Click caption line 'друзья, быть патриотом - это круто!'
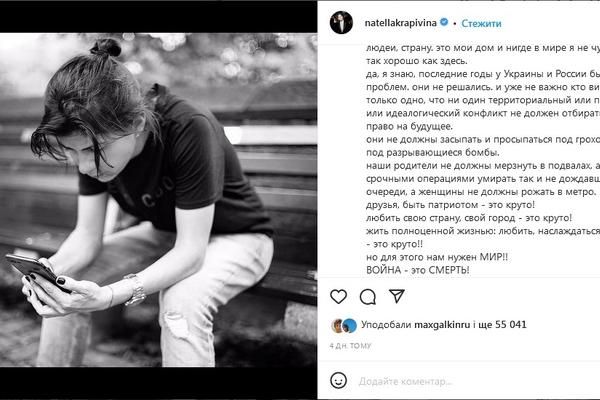This screenshot has width=600, height=400. tap(450, 205)
